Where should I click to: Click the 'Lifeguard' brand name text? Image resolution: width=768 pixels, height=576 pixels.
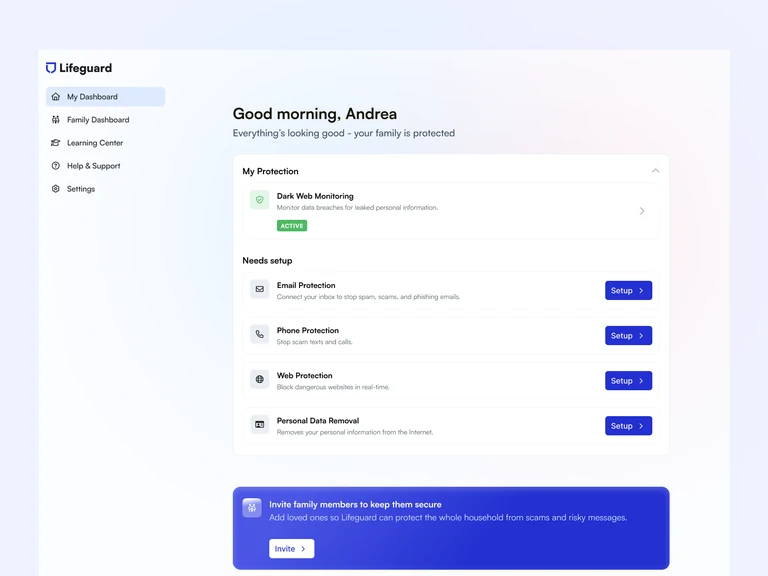point(86,68)
